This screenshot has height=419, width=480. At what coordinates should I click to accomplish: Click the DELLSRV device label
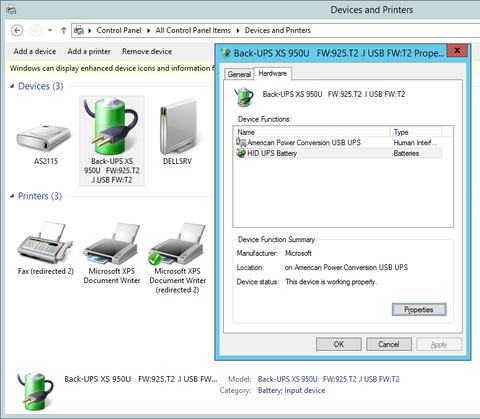[177, 161]
